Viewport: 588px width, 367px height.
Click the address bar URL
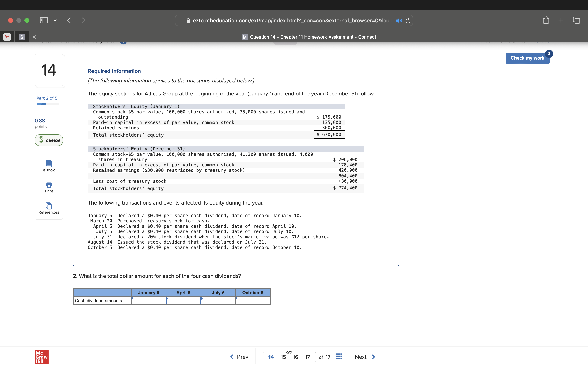click(291, 21)
